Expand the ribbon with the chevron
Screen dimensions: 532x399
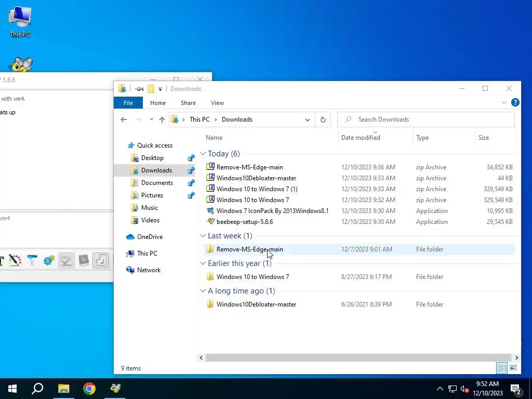[x=504, y=102]
